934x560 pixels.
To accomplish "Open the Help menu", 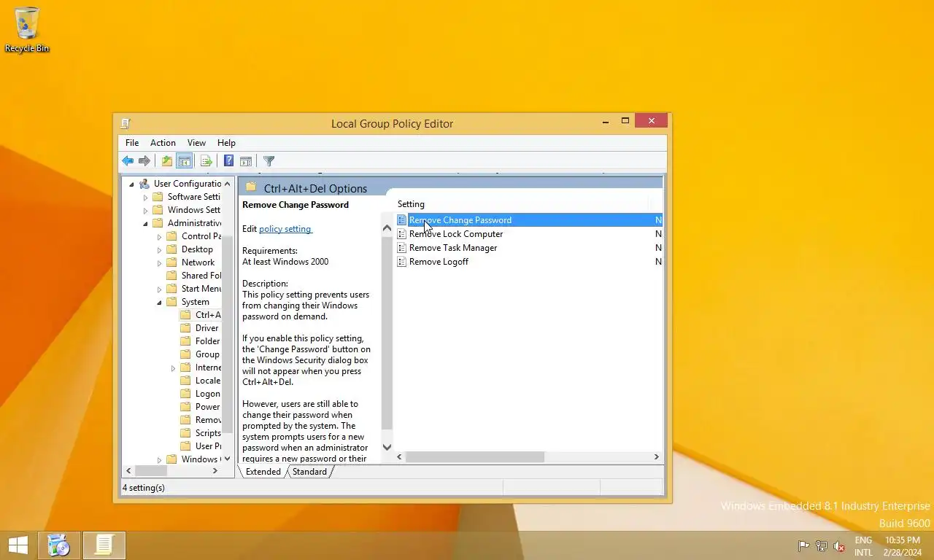I will 226,143.
